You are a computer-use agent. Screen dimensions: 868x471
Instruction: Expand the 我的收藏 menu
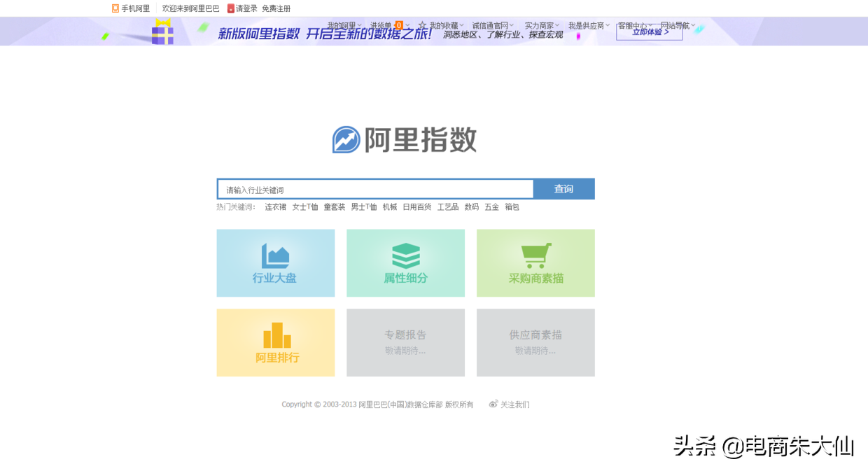[446, 26]
